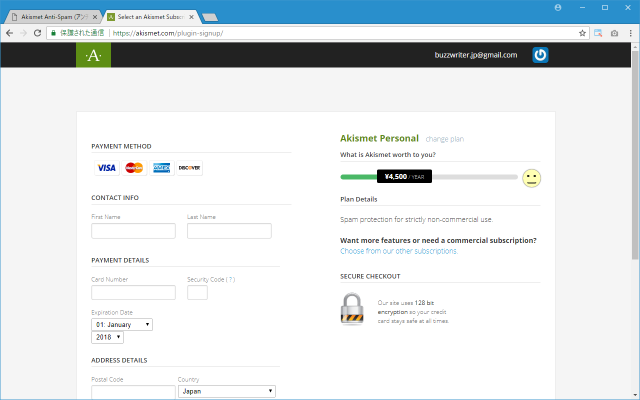Click the padlock secure checkout image
Viewport: 640px width, 400px height.
point(352,309)
